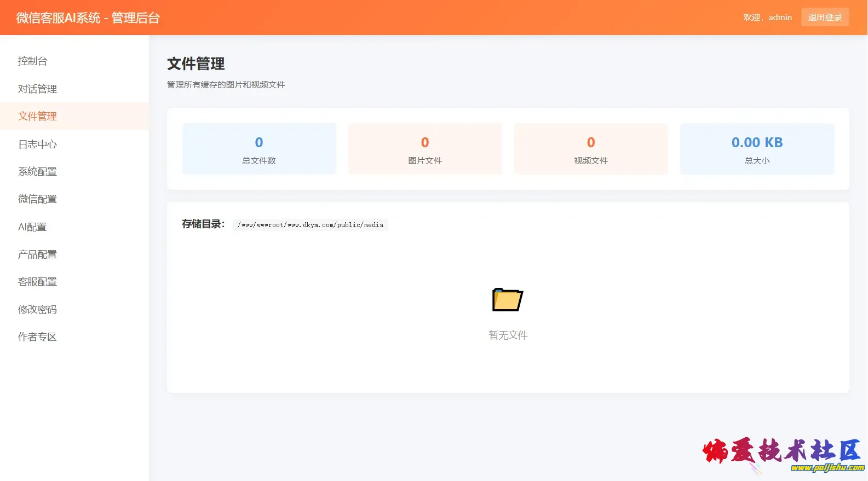Select 客服配置 menu item

coord(37,281)
